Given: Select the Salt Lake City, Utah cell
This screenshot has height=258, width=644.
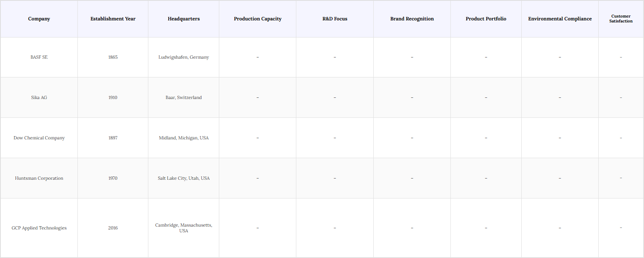Looking at the screenshot, I should 184,179.
